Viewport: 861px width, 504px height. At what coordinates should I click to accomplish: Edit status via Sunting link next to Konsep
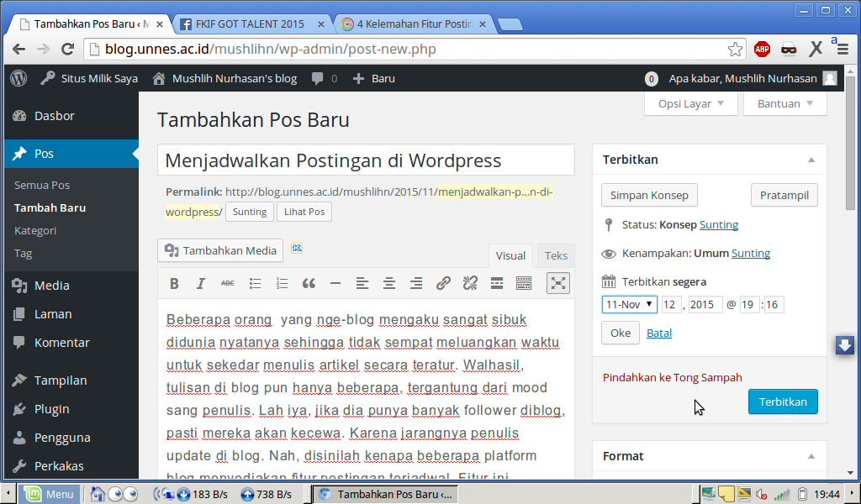[719, 224]
